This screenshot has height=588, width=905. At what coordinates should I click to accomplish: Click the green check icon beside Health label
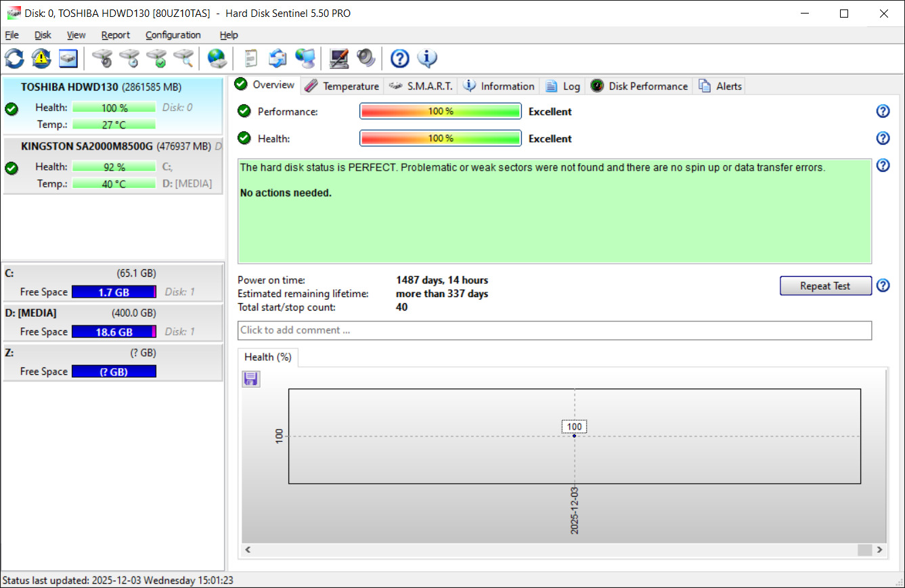[244, 139]
